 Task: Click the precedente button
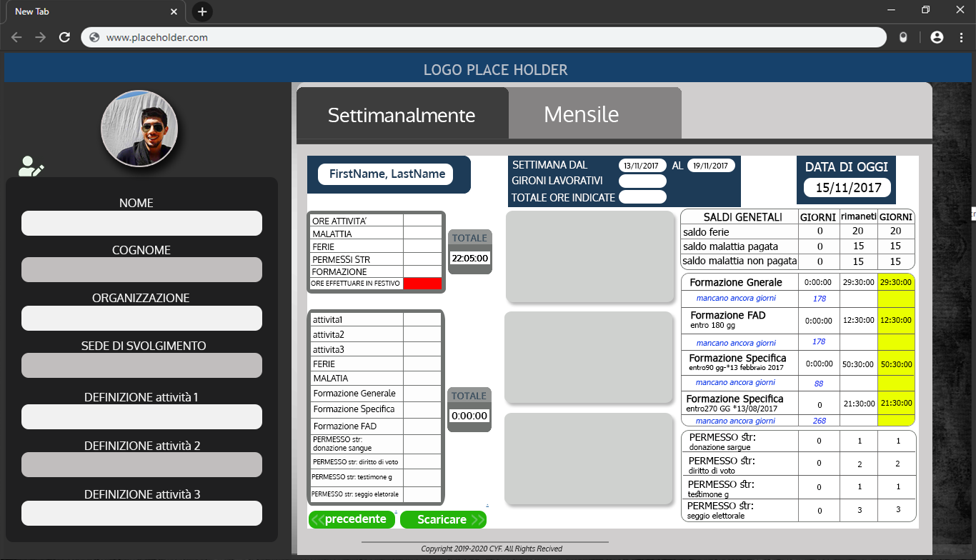[352, 519]
